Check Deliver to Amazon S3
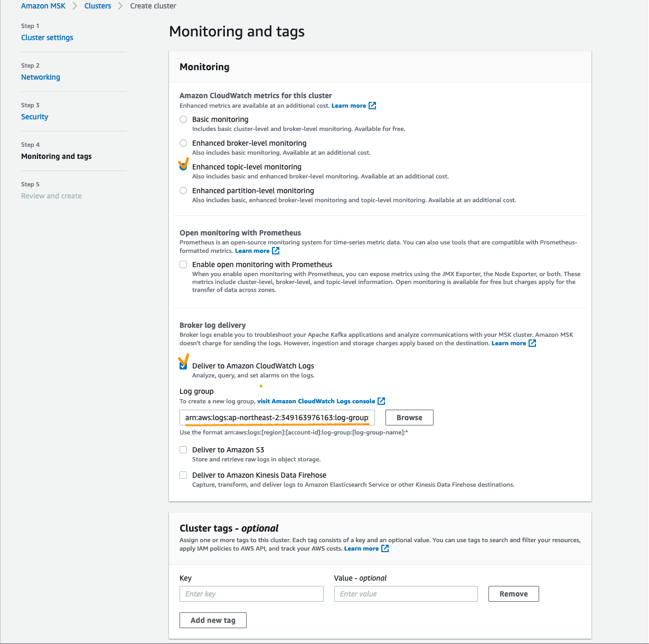The image size is (649, 644). pyautogui.click(x=183, y=450)
